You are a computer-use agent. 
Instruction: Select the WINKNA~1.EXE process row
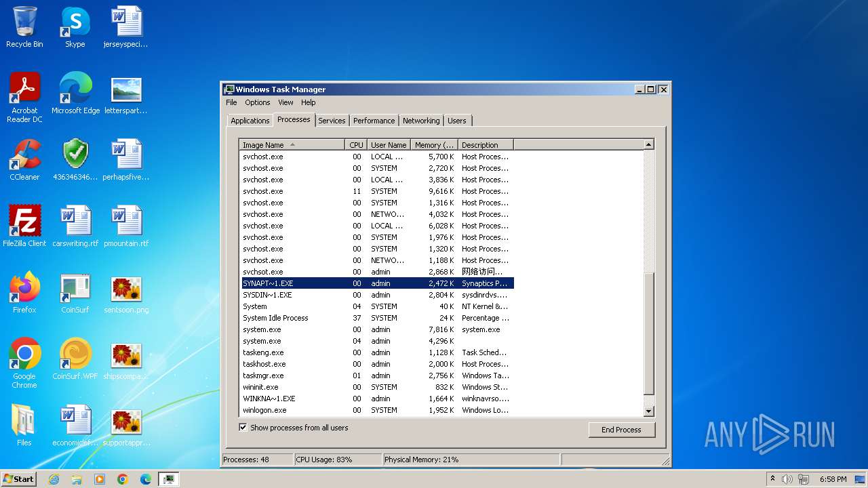[376, 399]
